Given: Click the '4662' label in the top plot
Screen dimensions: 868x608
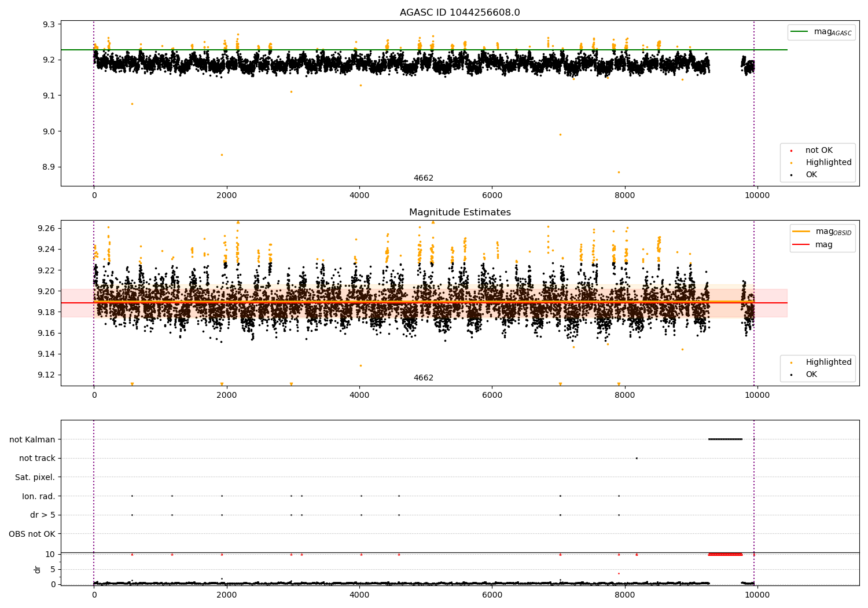Looking at the screenshot, I should click(x=423, y=178).
